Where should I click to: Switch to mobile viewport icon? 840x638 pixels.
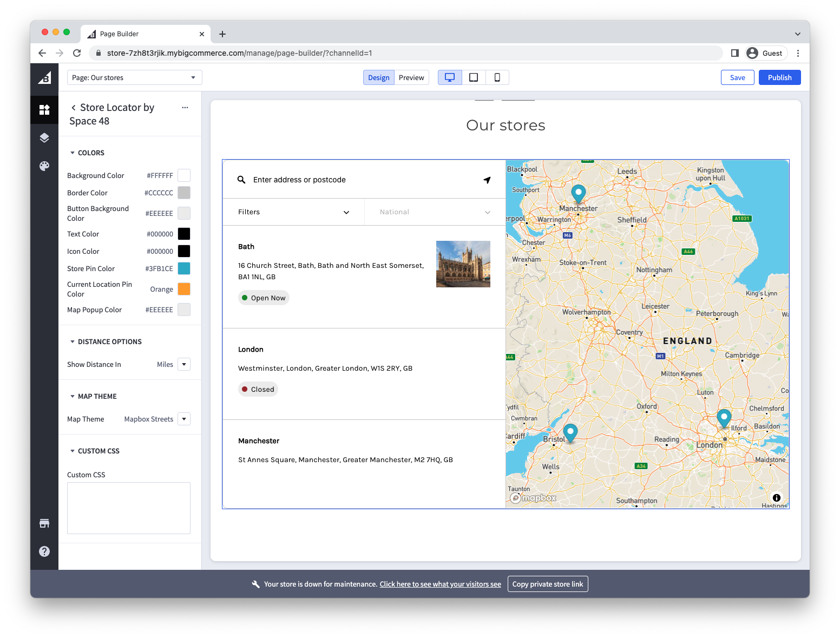[497, 77]
